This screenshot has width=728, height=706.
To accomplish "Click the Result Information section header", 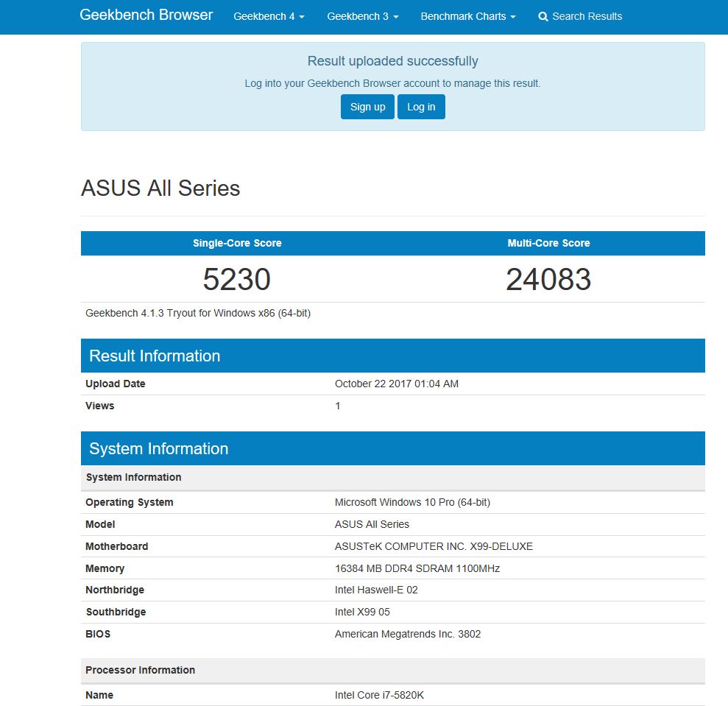I will [x=393, y=356].
